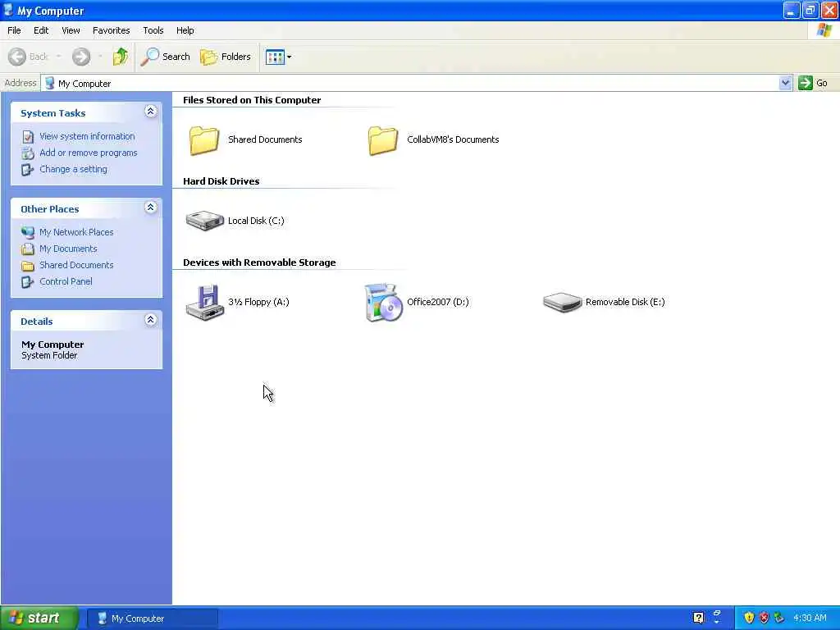Open the Favorites menu
This screenshot has height=630, width=840.
(111, 30)
